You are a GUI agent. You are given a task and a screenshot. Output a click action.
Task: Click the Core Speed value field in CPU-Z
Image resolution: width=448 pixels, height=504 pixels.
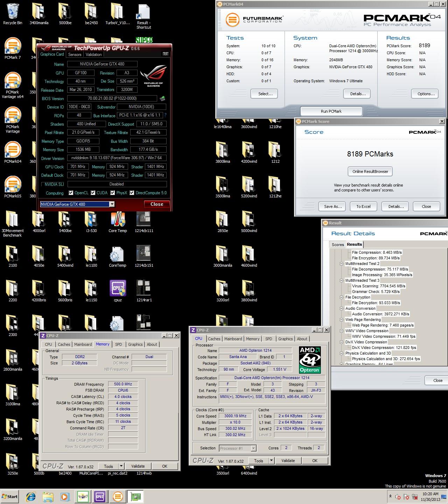[x=235, y=416]
